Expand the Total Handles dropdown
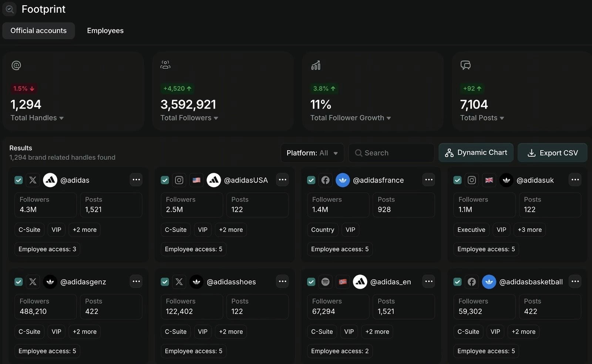The image size is (592, 364). point(37,118)
